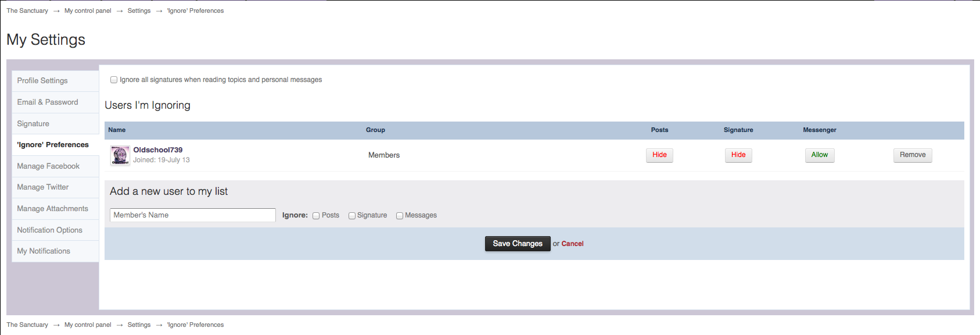Image resolution: width=980 pixels, height=335 pixels.
Task: Toggle Allow under Messenger column
Action: (820, 155)
